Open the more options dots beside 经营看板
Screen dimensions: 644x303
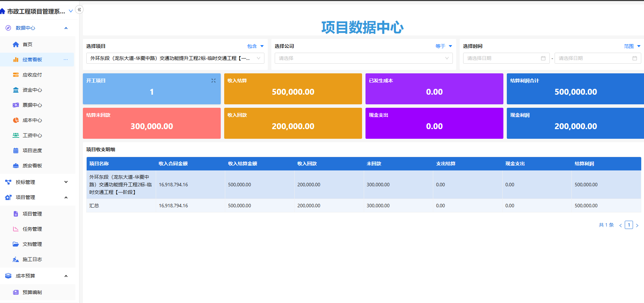point(66,60)
